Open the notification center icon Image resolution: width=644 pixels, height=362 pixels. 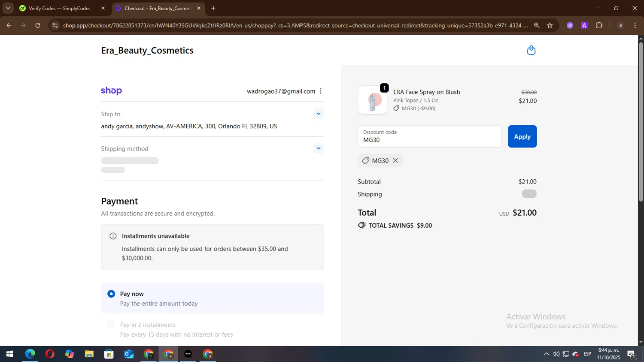tap(632, 354)
